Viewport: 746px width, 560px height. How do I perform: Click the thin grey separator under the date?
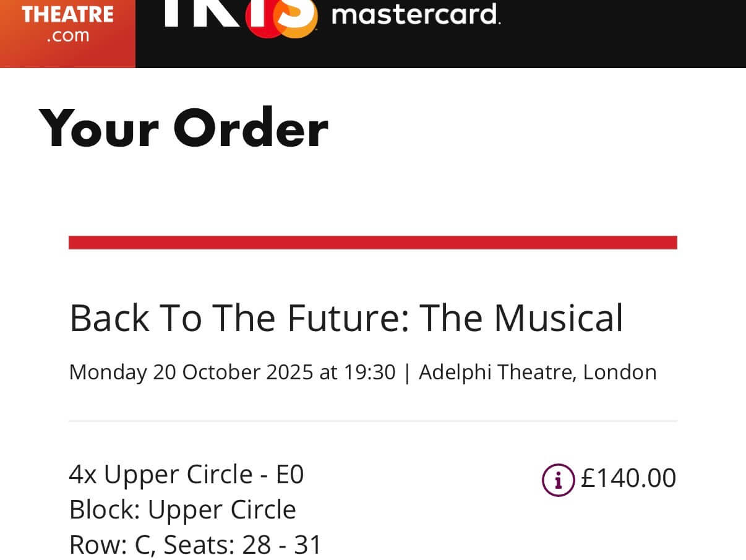click(372, 421)
